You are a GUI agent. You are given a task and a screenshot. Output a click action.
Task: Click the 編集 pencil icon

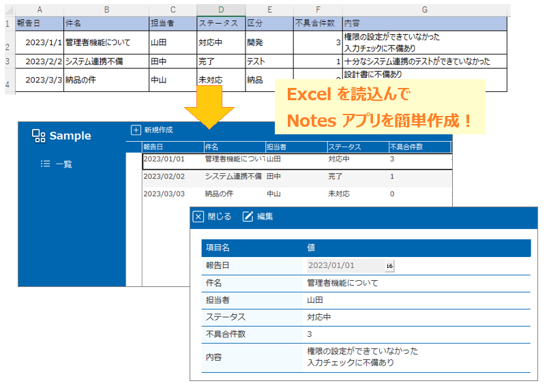[248, 216]
